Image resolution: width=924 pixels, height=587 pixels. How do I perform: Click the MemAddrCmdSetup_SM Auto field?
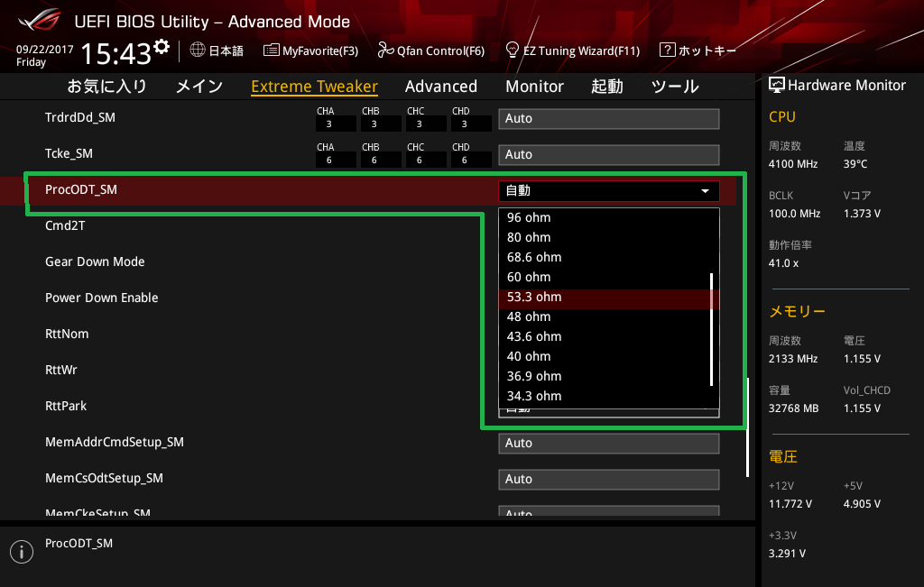point(609,444)
